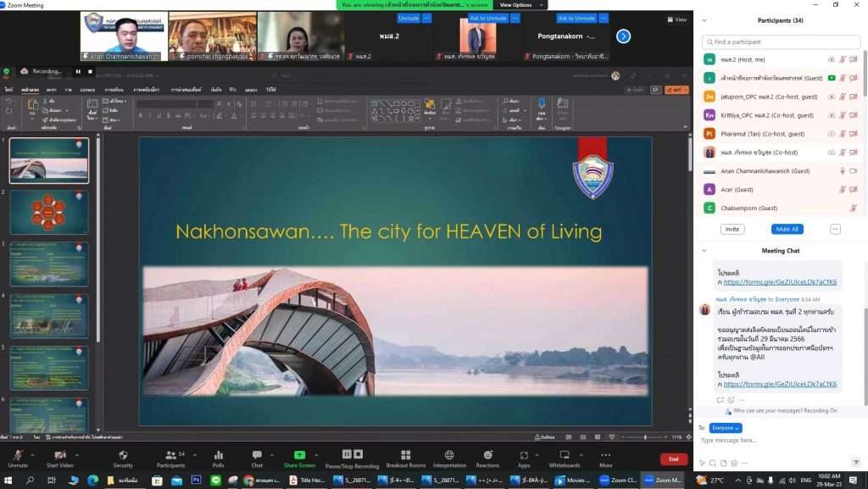Open the Polls icon

219,455
